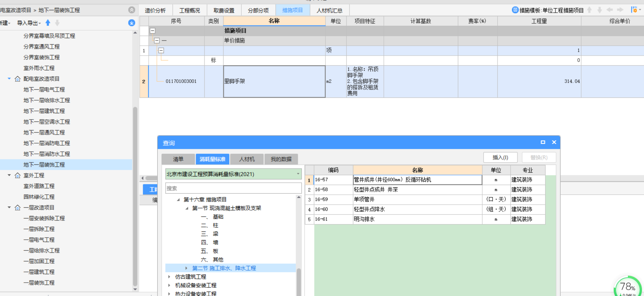The image size is (644, 296).
Task: Switch to 取费设置 tab
Action: tap(224, 10)
